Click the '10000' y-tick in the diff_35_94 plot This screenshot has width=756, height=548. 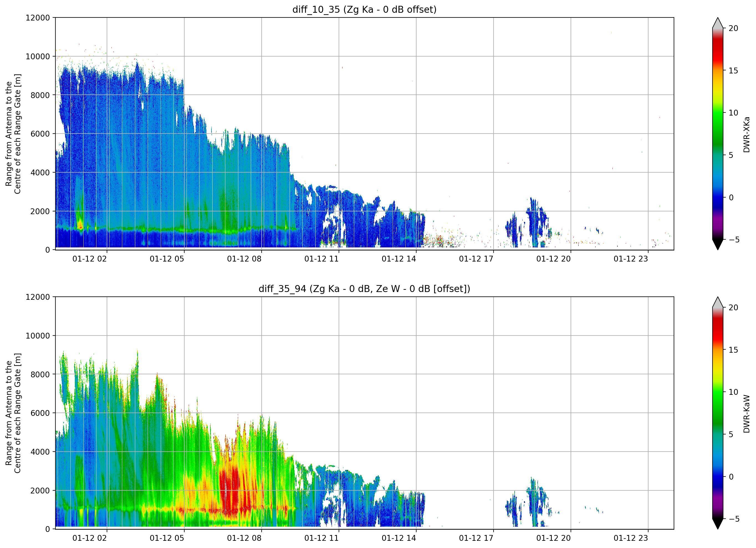click(38, 336)
